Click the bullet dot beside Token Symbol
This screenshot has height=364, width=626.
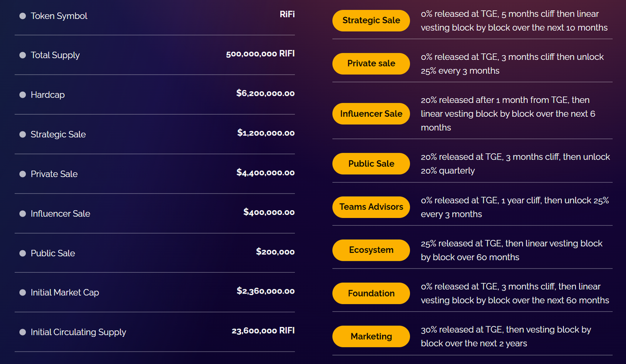pyautogui.click(x=22, y=16)
